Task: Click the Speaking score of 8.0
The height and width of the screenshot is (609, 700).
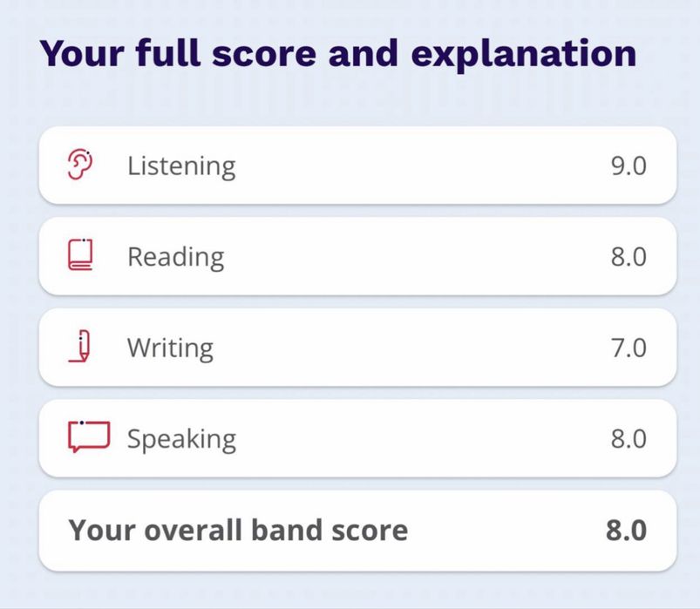Action: [x=629, y=438]
